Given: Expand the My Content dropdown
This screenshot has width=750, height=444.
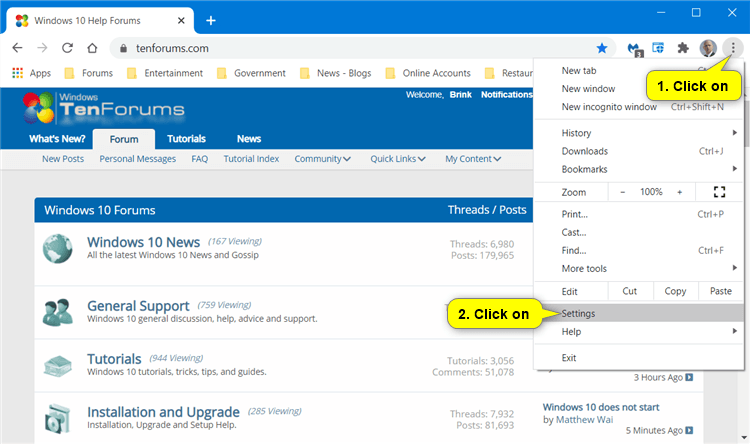Looking at the screenshot, I should (473, 159).
